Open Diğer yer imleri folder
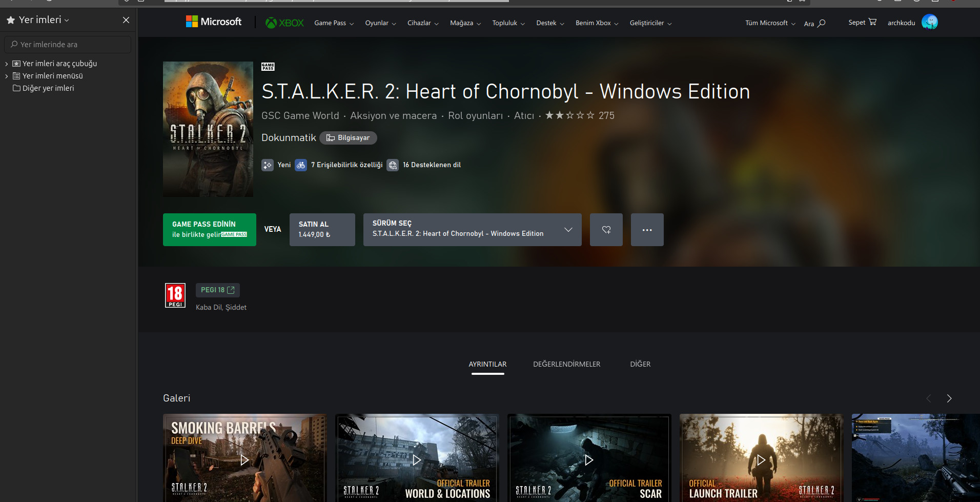The image size is (980, 502). coord(44,88)
